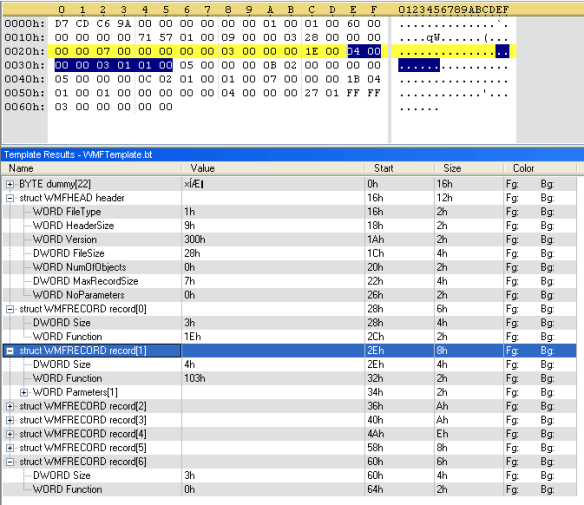The height and width of the screenshot is (505, 584).
Task: Expand struct WMFRECORD record[4]
Action: 10,434
